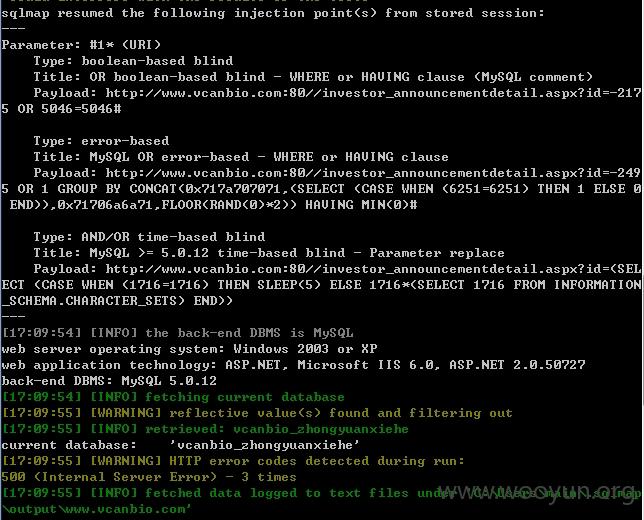Click the 'HAVING MIN(0)#' line
Viewport: 644px width, 520px height.
point(214,205)
